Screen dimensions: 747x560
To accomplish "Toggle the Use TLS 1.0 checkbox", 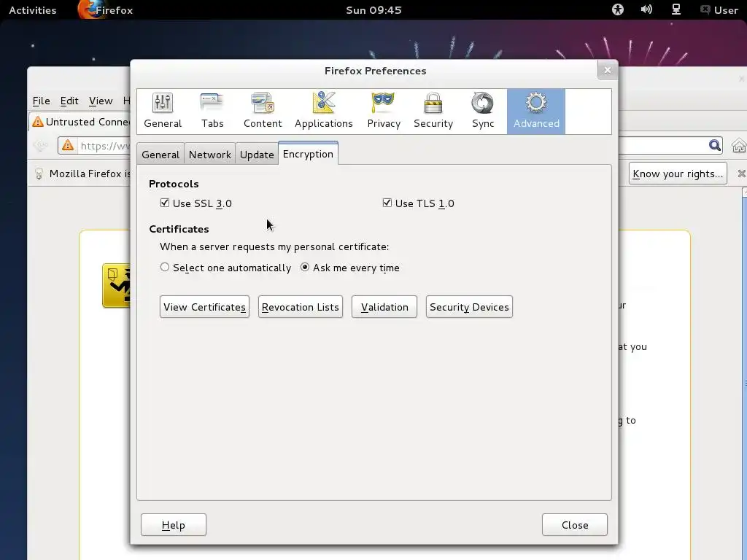I will [387, 203].
